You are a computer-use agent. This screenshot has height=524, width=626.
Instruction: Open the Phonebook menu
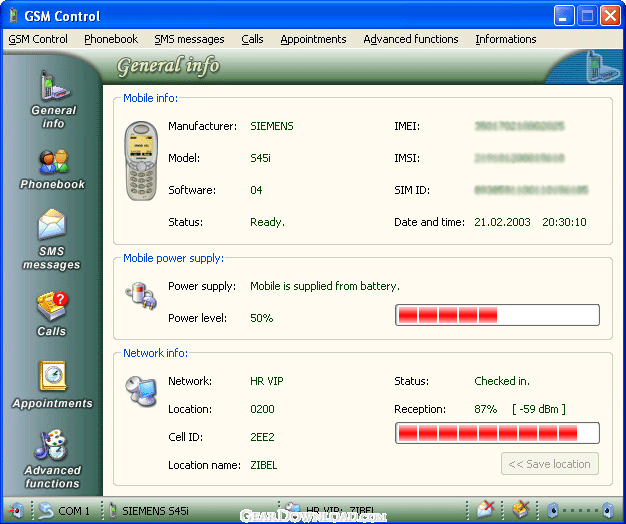(111, 39)
